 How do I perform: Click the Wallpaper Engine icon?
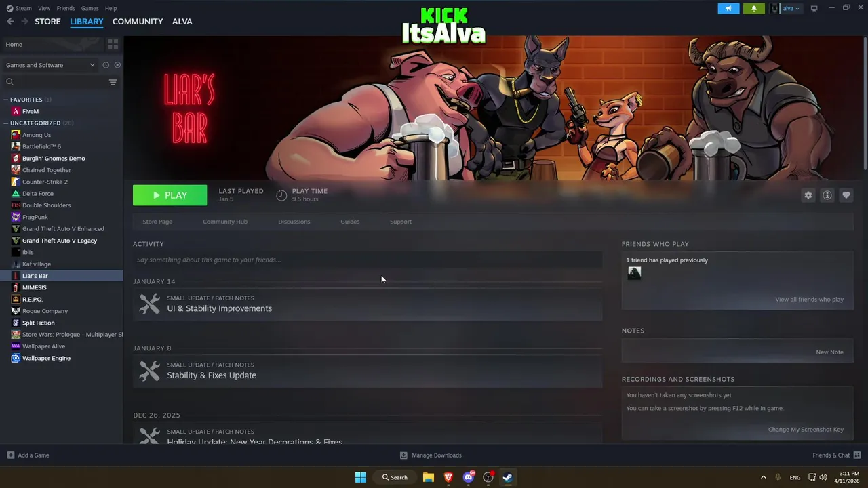(x=16, y=358)
